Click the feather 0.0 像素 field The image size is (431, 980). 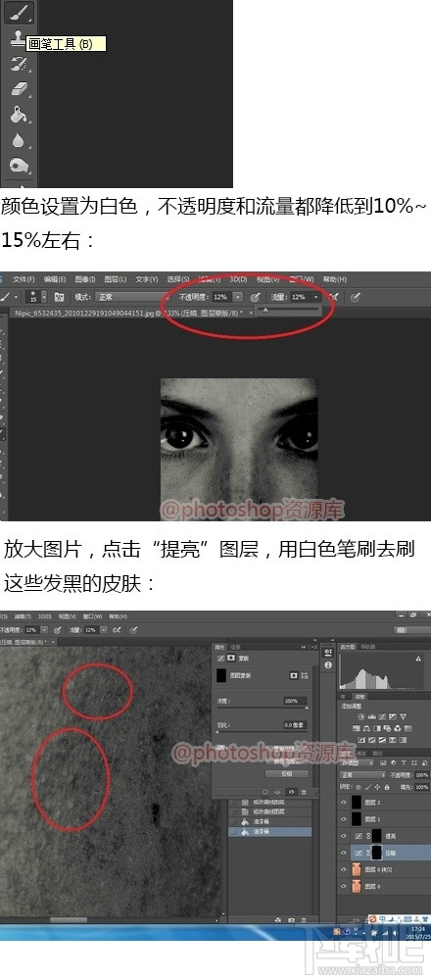pyautogui.click(x=295, y=724)
